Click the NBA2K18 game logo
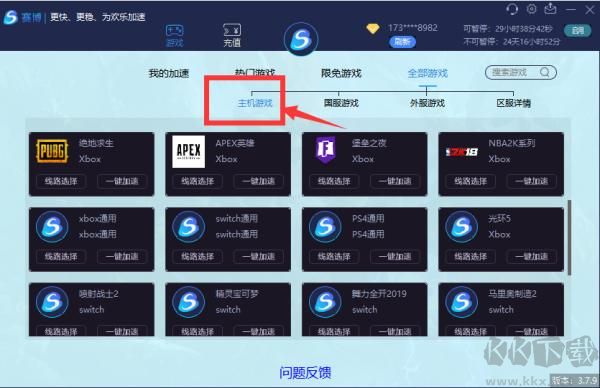The height and width of the screenshot is (388, 600). coord(461,152)
